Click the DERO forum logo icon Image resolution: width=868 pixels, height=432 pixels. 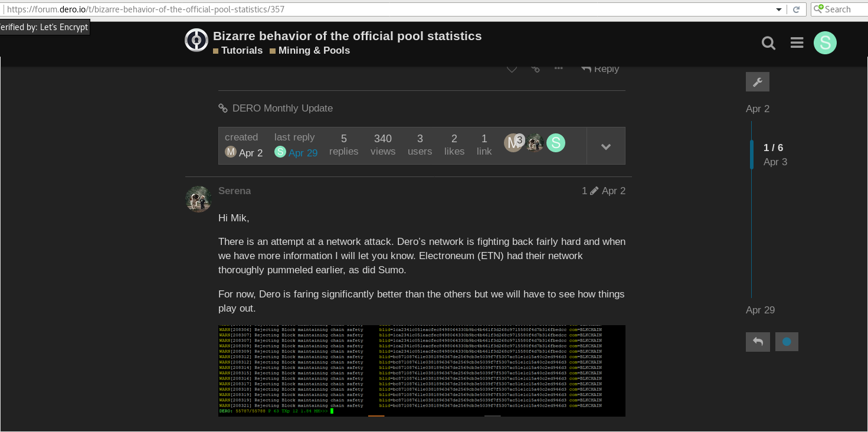(x=196, y=41)
